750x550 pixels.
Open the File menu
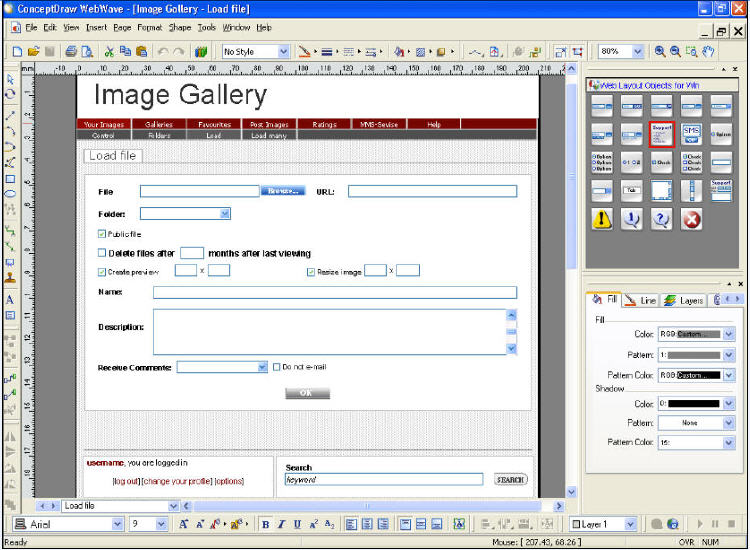(31, 27)
